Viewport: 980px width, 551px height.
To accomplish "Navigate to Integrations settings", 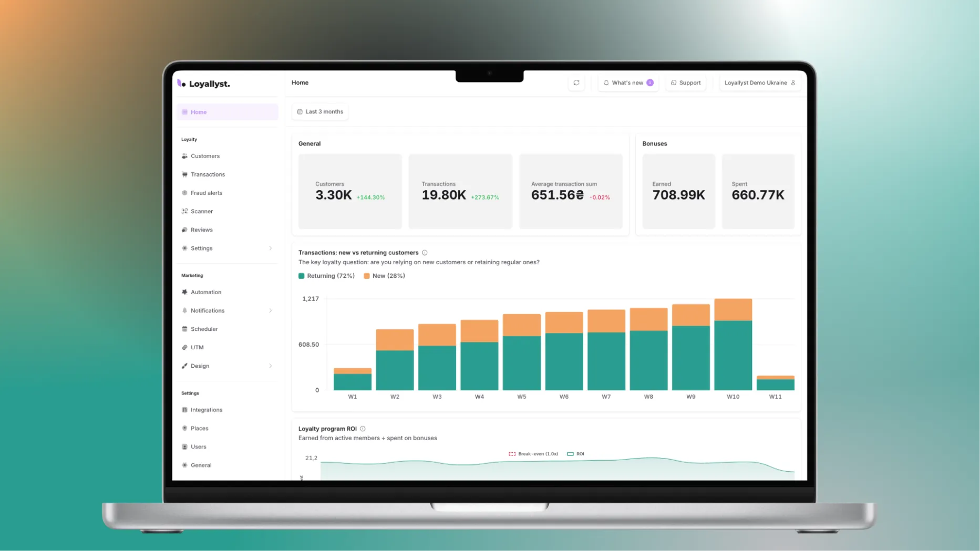I will tap(227, 410).
